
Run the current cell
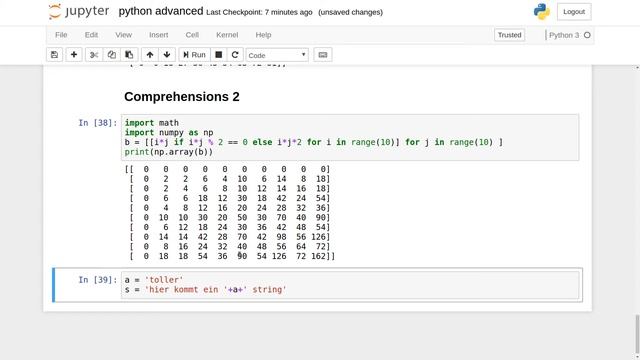tap(194, 55)
